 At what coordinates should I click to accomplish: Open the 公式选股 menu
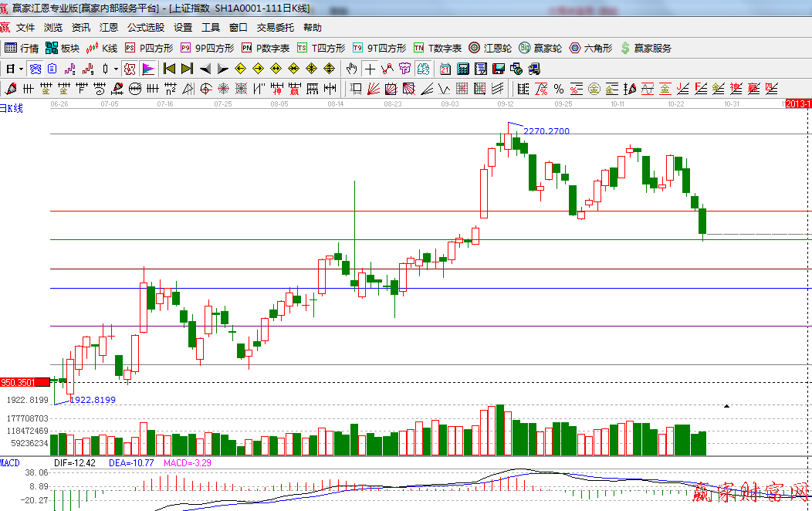click(x=146, y=28)
